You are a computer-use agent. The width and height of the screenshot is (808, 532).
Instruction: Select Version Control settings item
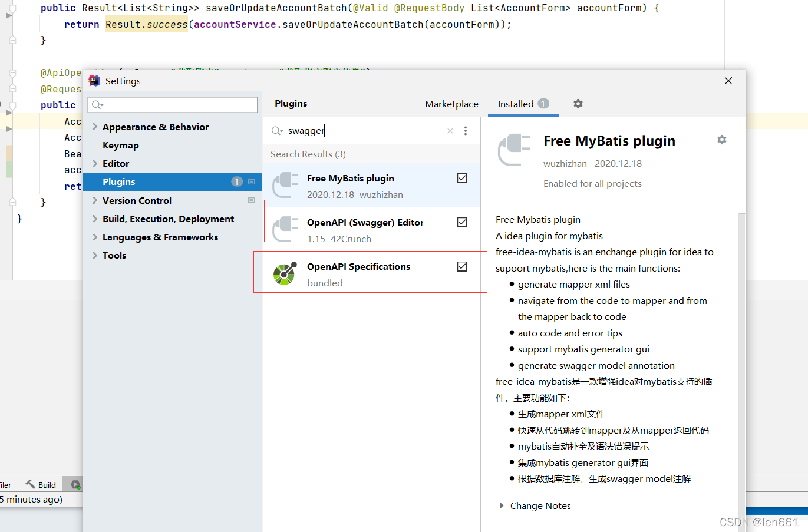tap(137, 200)
